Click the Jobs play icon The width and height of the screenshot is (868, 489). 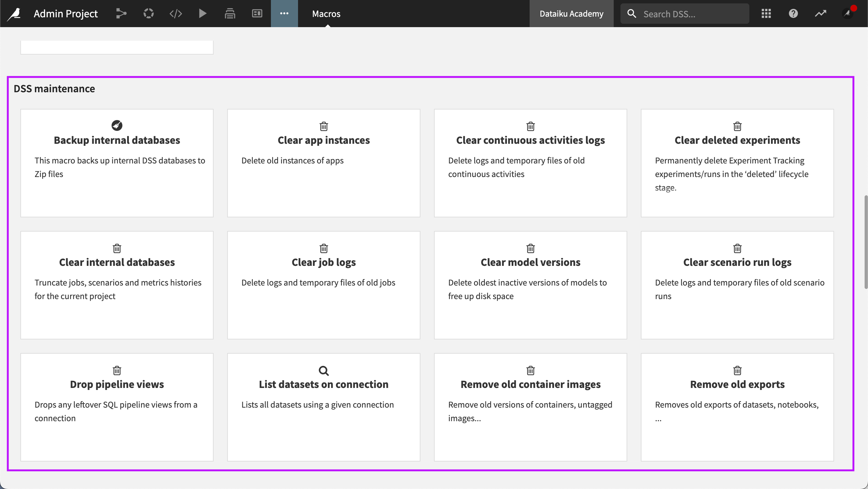pyautogui.click(x=203, y=14)
